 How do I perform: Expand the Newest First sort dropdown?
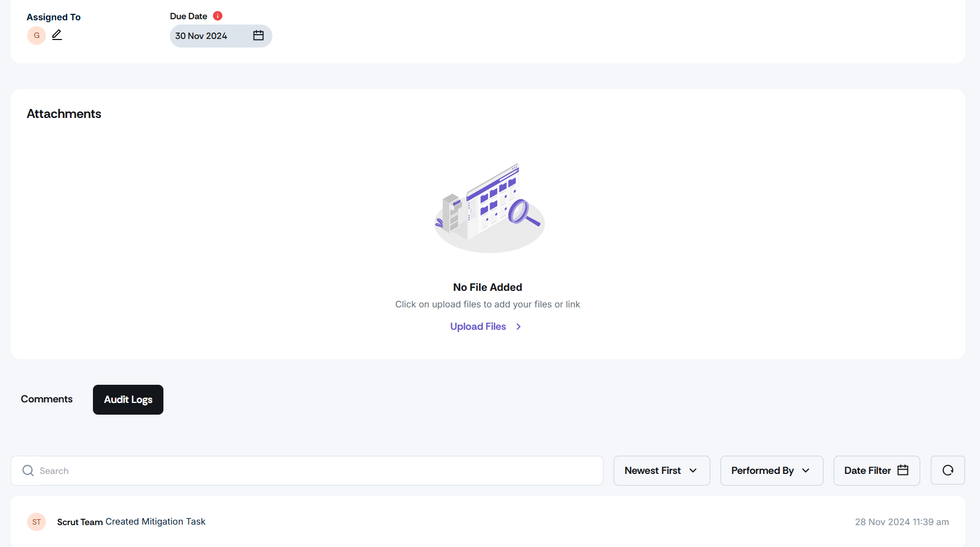662,471
